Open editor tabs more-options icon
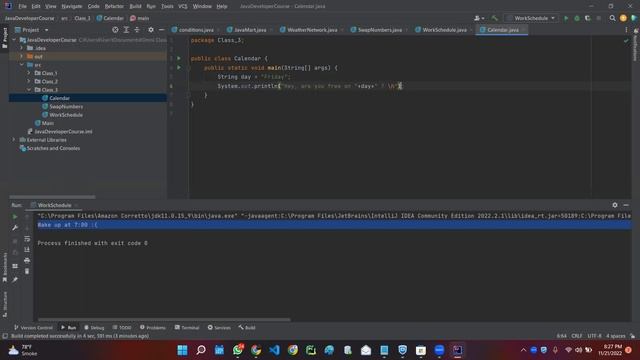The width and height of the screenshot is (640, 360). point(626,30)
